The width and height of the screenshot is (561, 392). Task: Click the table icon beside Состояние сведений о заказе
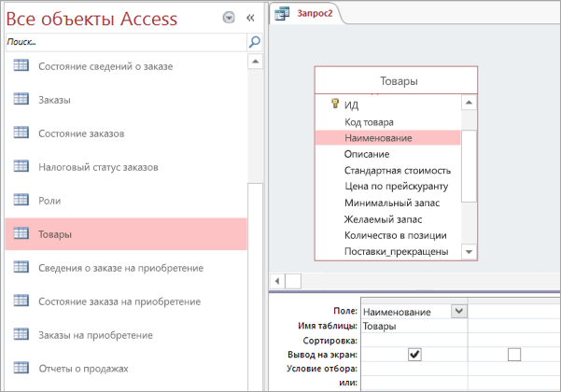21,65
